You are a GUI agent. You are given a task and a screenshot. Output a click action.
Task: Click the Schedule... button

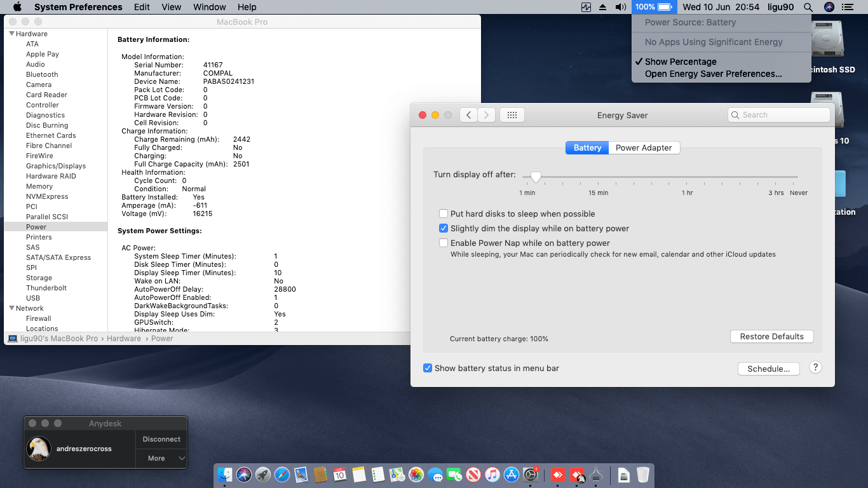768,369
